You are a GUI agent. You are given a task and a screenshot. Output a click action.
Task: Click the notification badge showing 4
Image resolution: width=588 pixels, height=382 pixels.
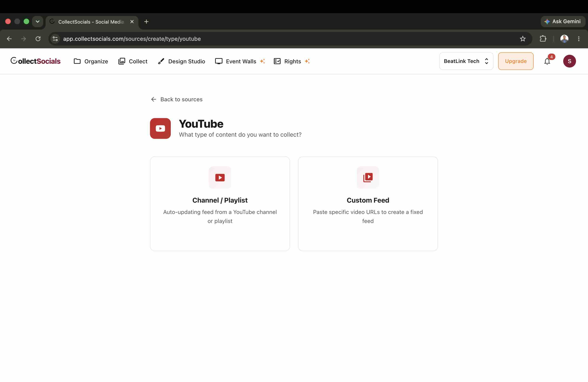pyautogui.click(x=551, y=57)
